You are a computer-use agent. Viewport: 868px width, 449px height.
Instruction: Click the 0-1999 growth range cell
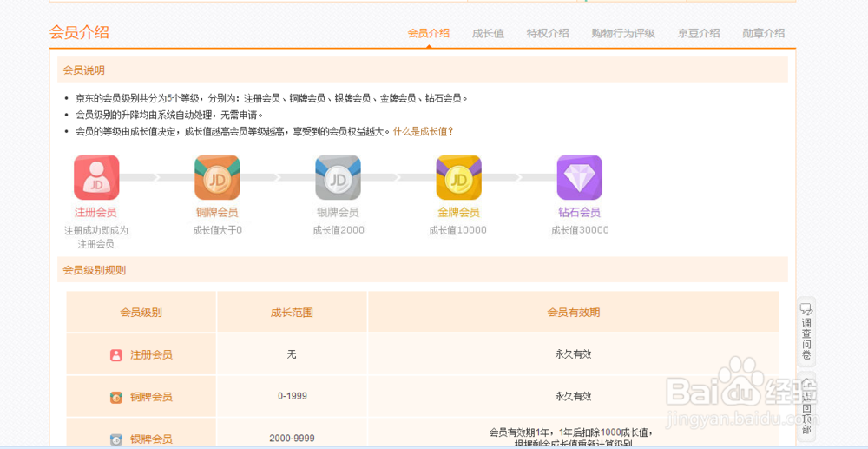coord(293,396)
